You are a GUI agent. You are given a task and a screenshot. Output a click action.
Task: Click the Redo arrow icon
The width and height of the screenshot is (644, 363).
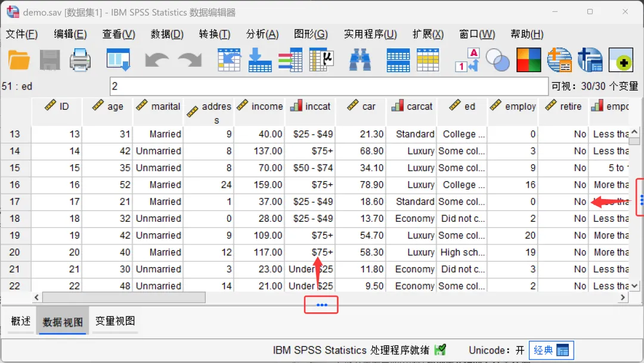[190, 60]
